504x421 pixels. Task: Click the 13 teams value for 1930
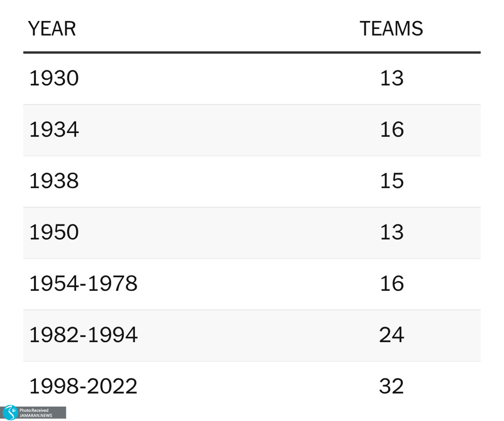point(392,78)
